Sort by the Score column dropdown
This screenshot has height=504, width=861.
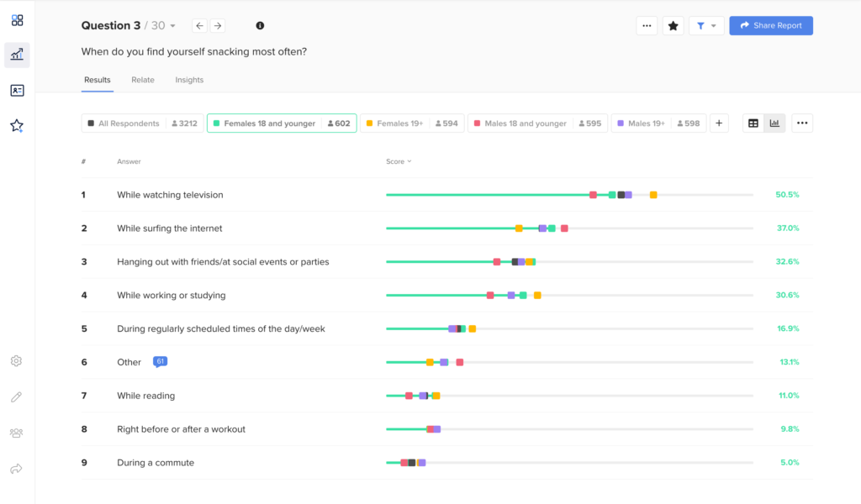[x=399, y=161]
